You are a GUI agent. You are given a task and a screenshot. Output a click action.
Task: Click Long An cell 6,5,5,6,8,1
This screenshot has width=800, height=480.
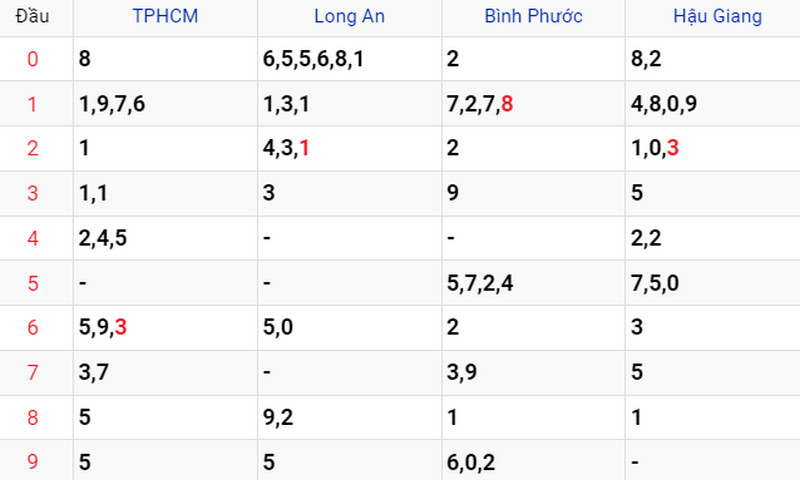313,59
